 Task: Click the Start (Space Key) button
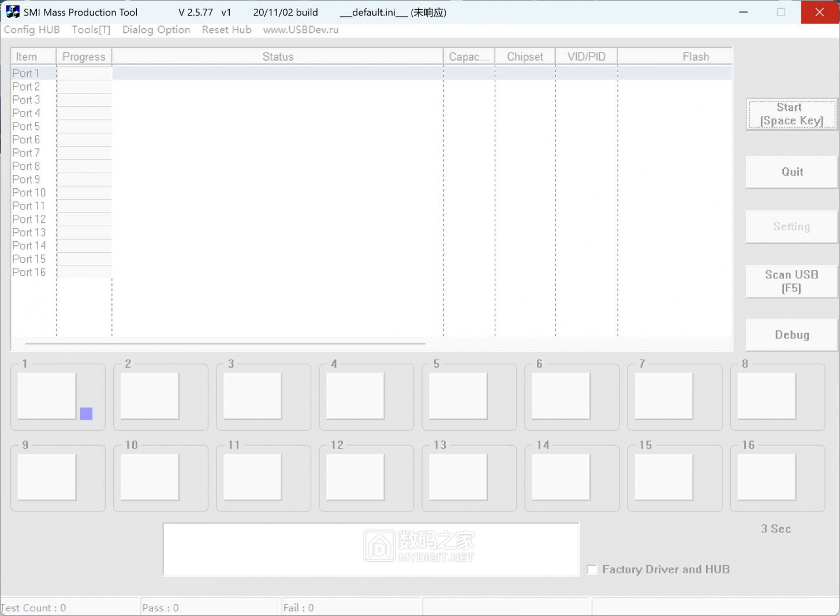792,114
